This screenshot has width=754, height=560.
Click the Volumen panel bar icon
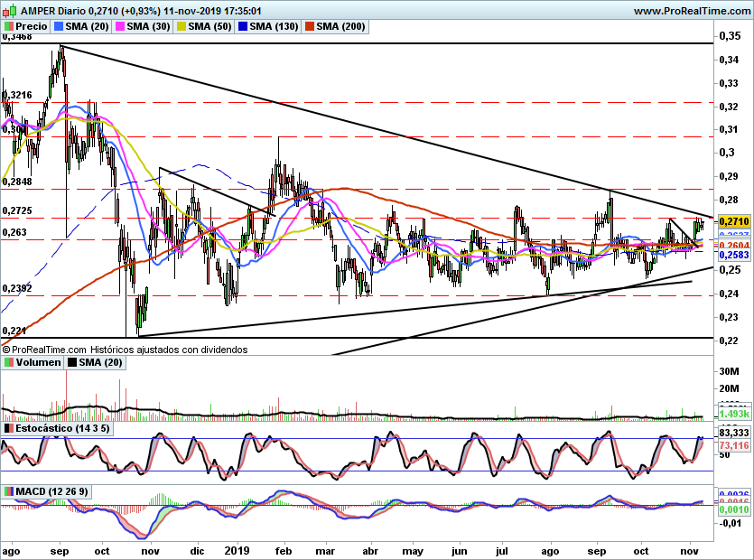[8, 362]
